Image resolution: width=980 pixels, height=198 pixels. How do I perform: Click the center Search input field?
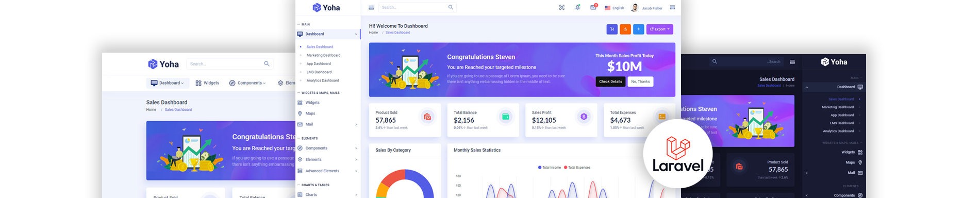click(x=418, y=7)
